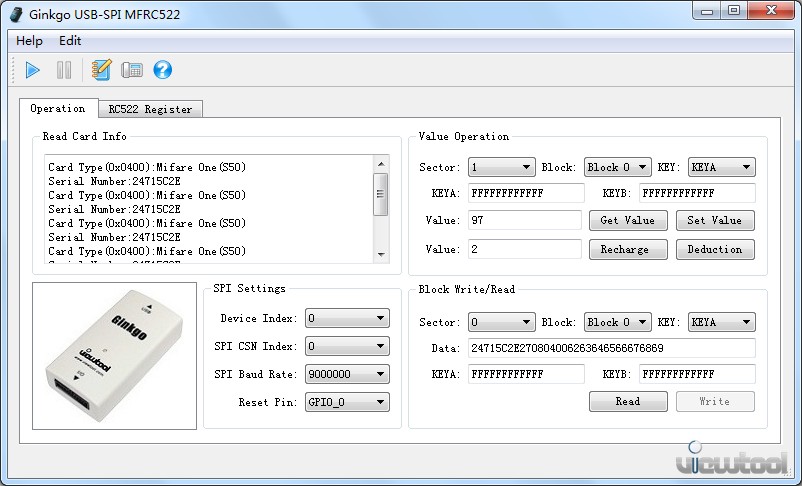Click the Value field containing 97
802x486 pixels.
(x=525, y=220)
